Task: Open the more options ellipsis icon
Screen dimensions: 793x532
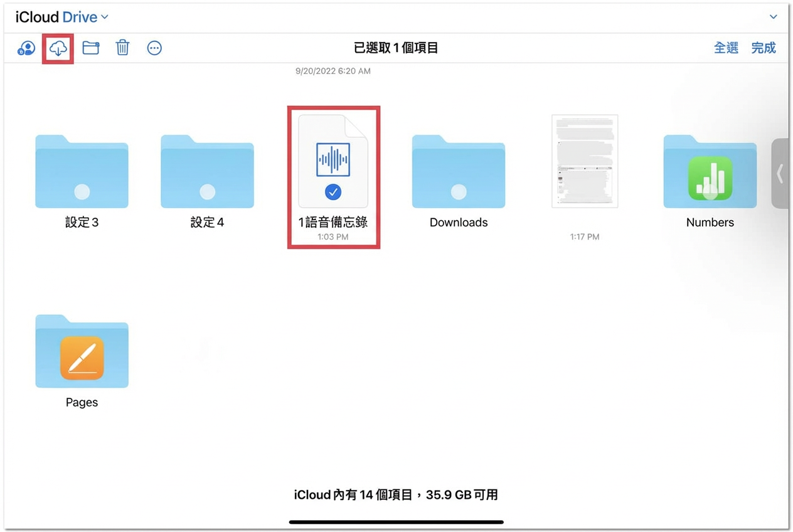Action: coord(154,48)
